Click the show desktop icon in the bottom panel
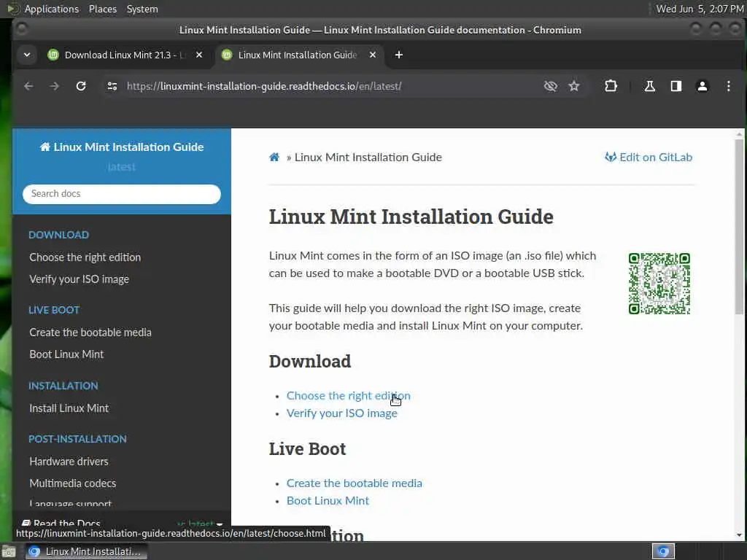The height and width of the screenshot is (560, 747). (9, 552)
